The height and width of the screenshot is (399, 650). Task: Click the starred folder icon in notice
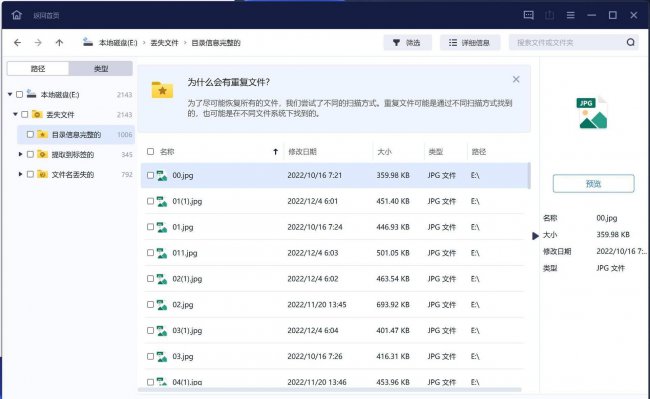pyautogui.click(x=162, y=90)
